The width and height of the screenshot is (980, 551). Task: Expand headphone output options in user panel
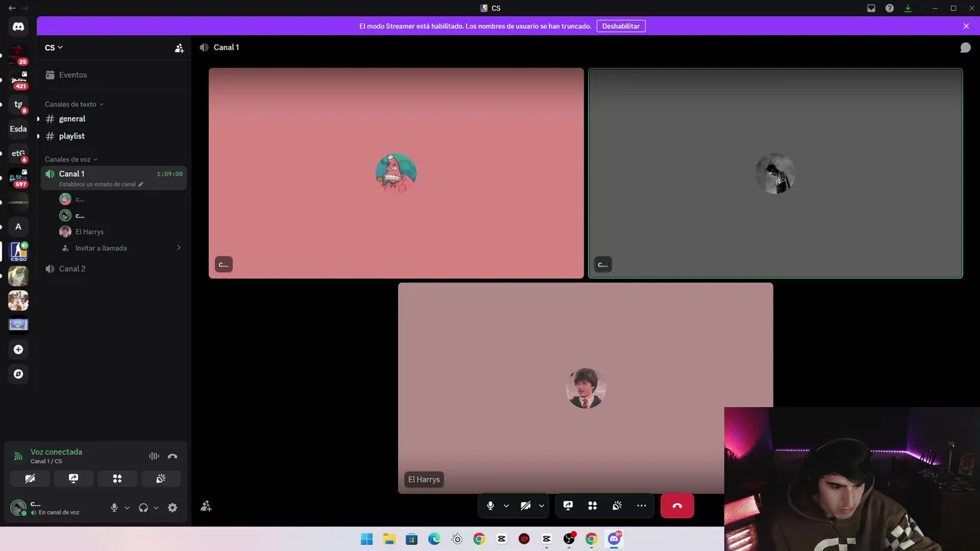(x=156, y=507)
